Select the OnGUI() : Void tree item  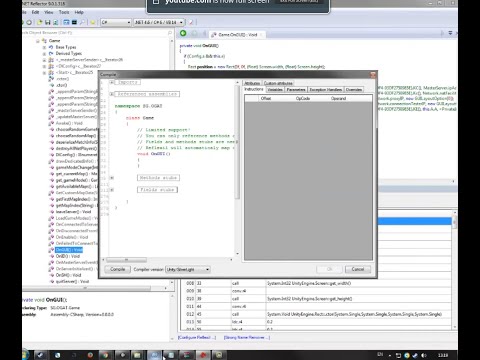coord(69,250)
